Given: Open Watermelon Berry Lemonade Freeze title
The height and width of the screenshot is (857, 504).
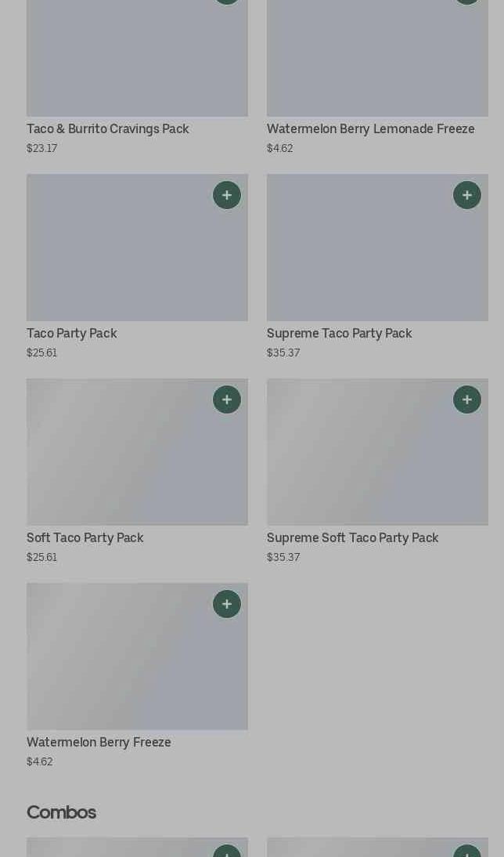Looking at the screenshot, I should (x=371, y=129).
